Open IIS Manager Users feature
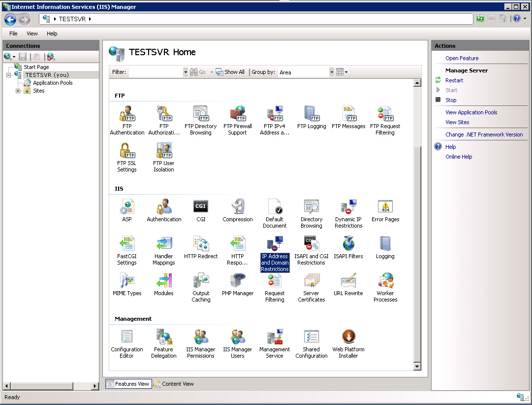 point(238,343)
